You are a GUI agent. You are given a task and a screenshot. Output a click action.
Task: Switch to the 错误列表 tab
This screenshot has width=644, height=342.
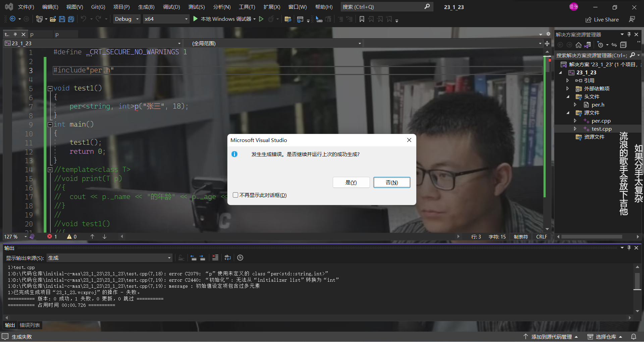tap(30, 325)
